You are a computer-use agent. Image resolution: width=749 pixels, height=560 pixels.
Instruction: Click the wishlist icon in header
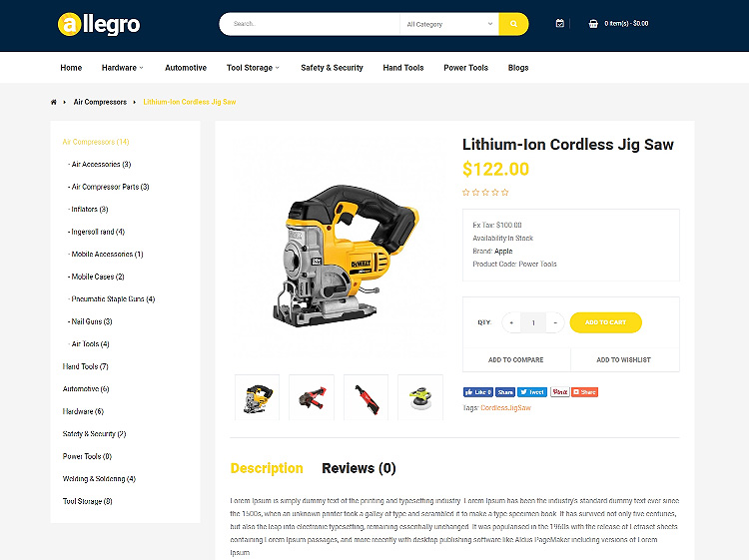pyautogui.click(x=560, y=23)
